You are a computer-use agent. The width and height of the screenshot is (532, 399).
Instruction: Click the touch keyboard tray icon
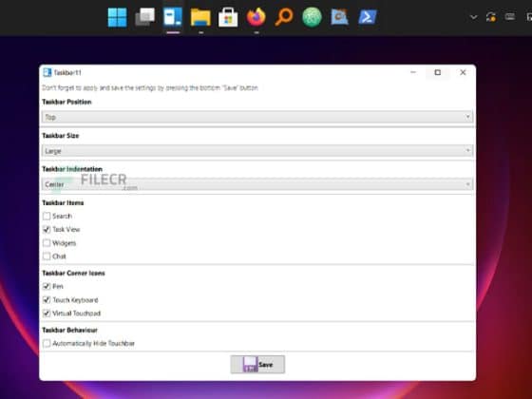point(510,16)
